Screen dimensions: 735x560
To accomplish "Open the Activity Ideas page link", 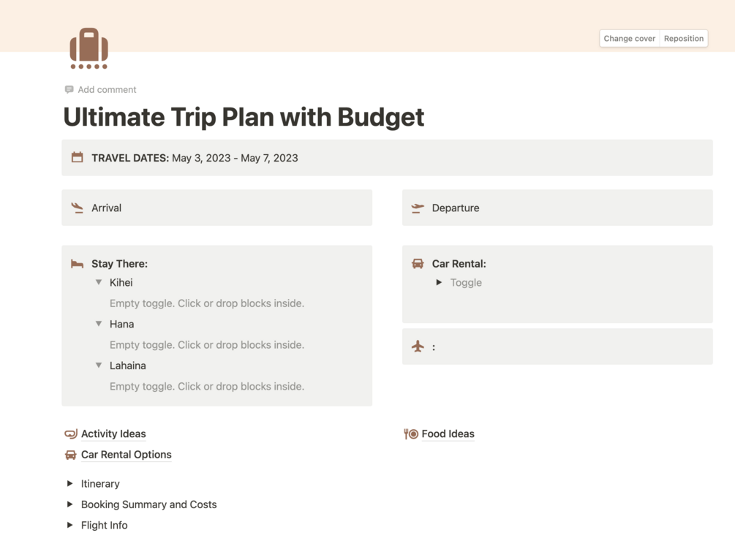I will click(113, 434).
